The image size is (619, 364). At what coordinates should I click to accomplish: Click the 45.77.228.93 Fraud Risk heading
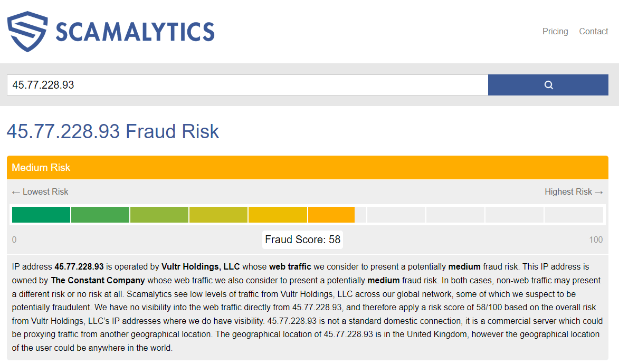(113, 131)
